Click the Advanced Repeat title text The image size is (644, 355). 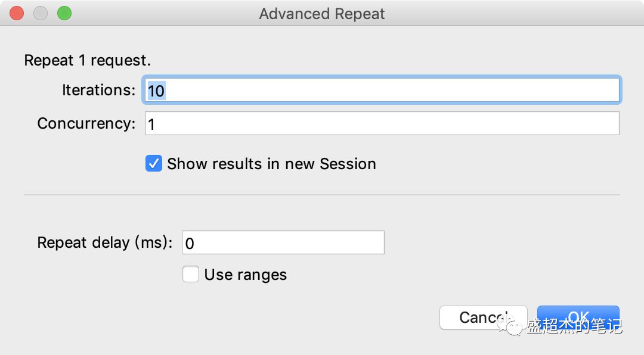(322, 14)
